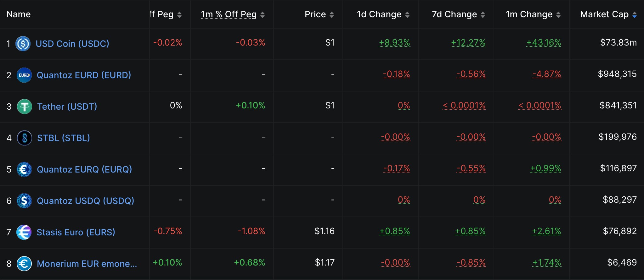This screenshot has height=280, width=644.
Task: Sort by 1m Change column
Action: click(x=558, y=14)
